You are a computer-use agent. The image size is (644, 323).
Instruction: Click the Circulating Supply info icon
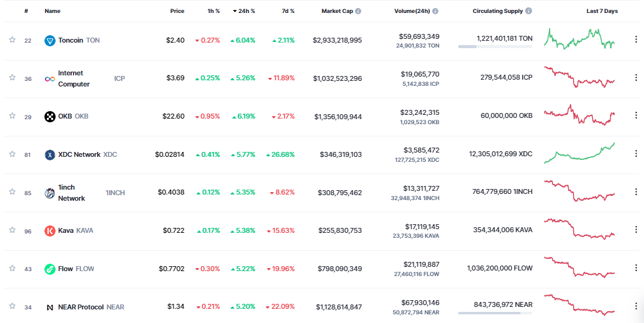tap(529, 11)
